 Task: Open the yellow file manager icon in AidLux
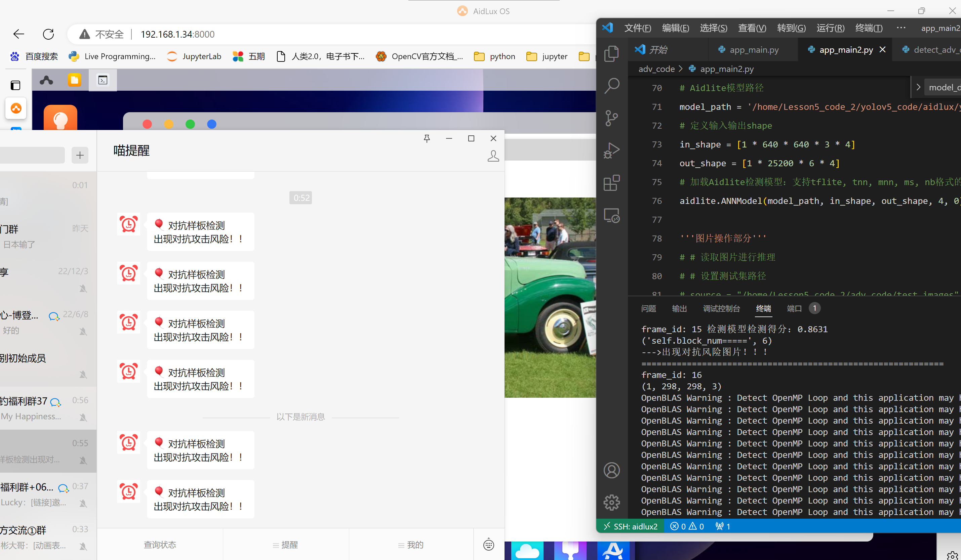[x=74, y=80]
